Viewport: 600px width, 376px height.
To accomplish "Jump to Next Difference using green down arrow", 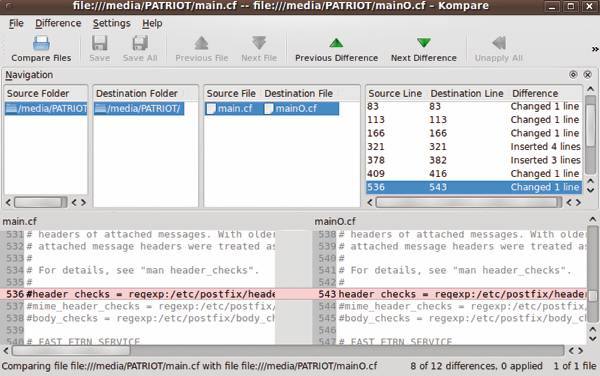I will click(424, 43).
